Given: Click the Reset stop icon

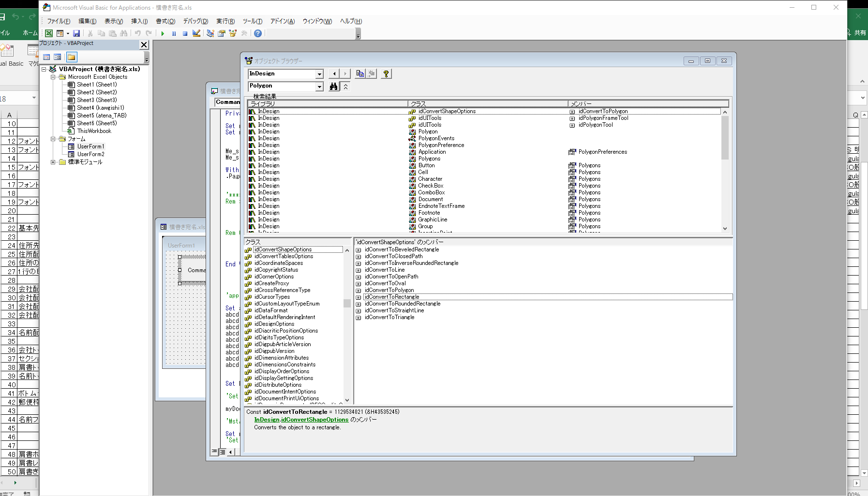Looking at the screenshot, I should pyautogui.click(x=185, y=33).
